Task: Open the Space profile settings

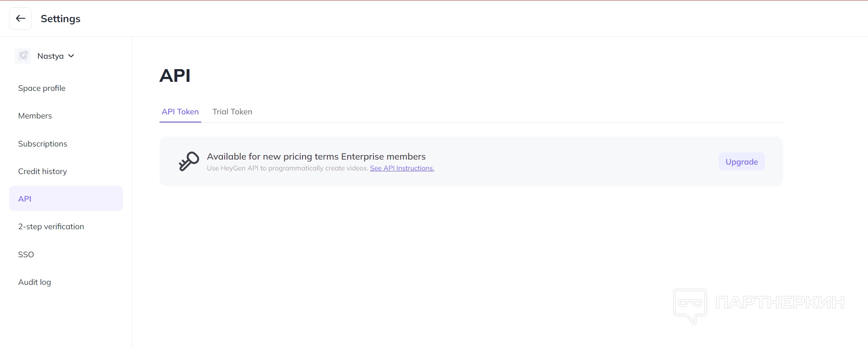Action: pyautogui.click(x=42, y=88)
